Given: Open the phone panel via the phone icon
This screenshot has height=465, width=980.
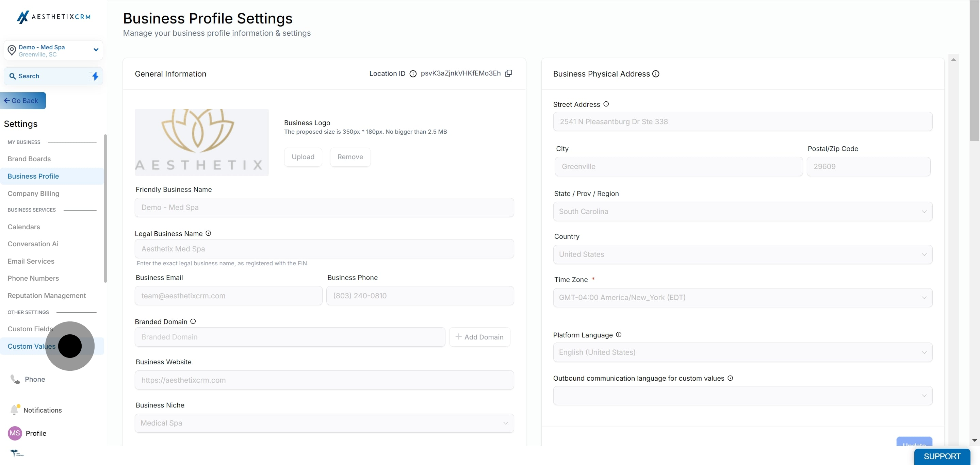Looking at the screenshot, I should (x=14, y=379).
